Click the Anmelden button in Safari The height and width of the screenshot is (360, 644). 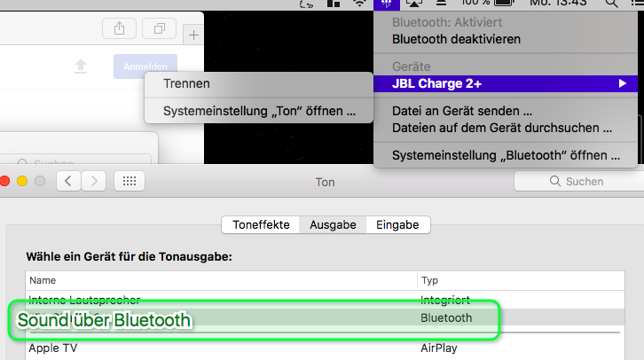coord(145,67)
